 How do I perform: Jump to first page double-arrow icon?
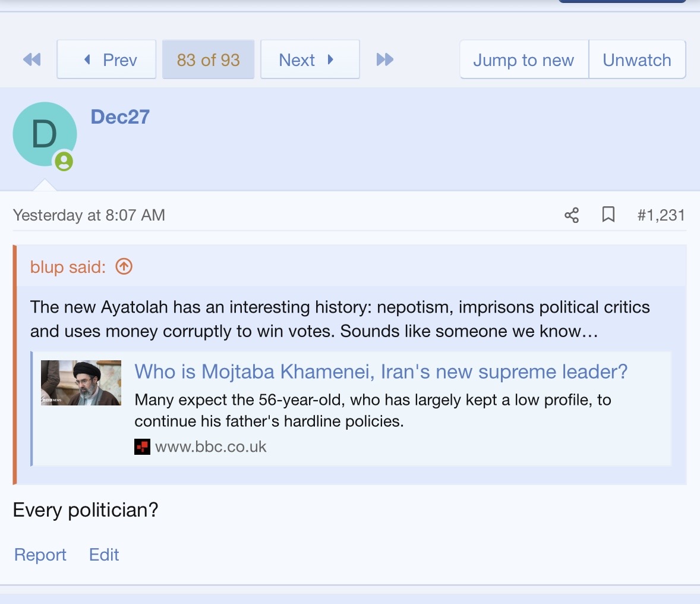(31, 59)
